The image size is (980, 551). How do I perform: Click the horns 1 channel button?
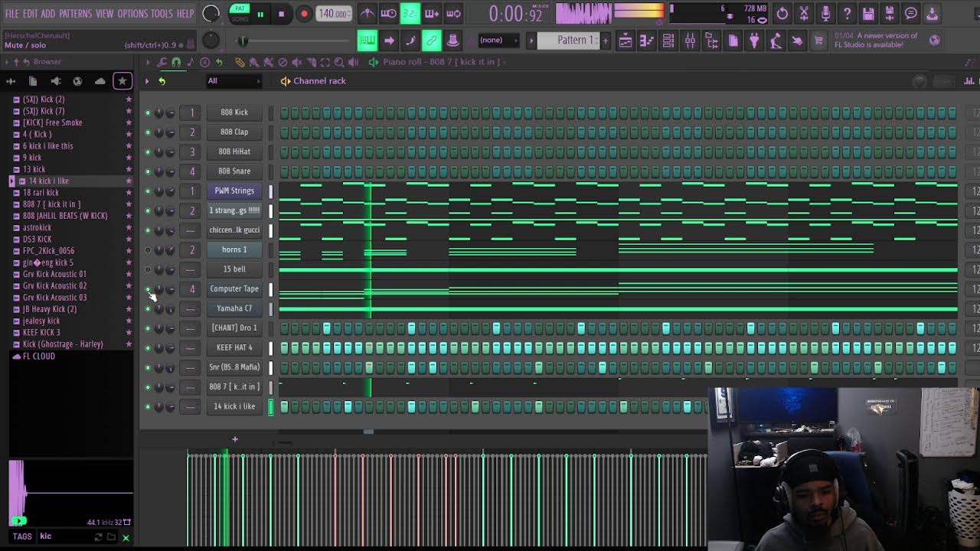pos(234,249)
